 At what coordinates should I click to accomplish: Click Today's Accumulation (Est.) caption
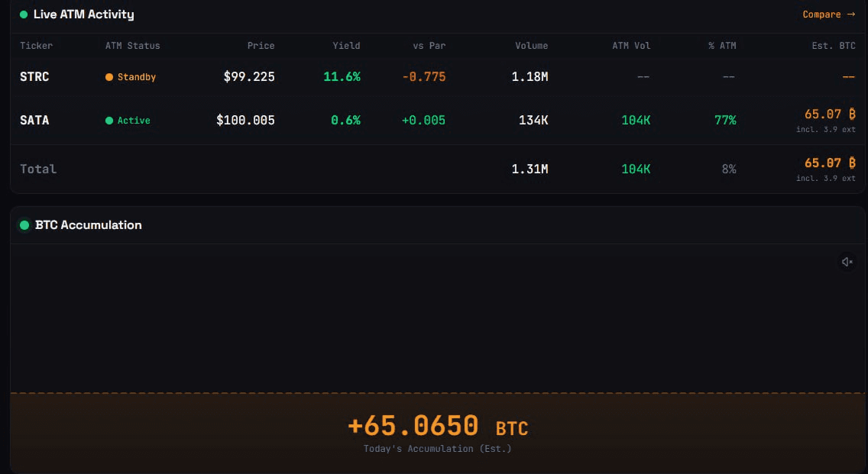tap(437, 449)
